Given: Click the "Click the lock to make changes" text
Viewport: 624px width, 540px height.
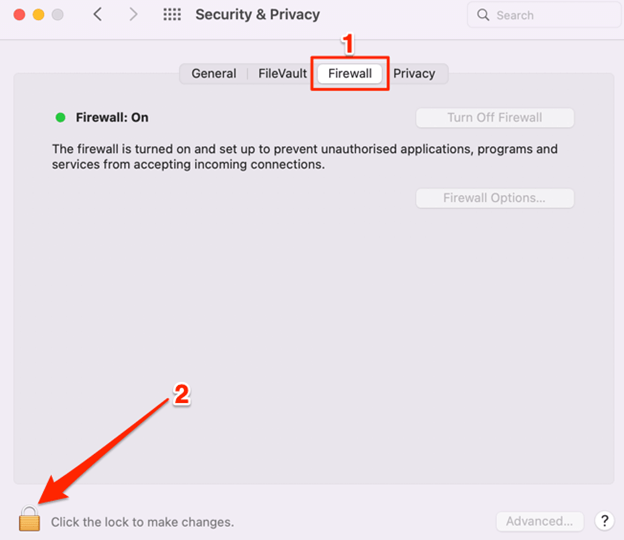Looking at the screenshot, I should tap(142, 522).
